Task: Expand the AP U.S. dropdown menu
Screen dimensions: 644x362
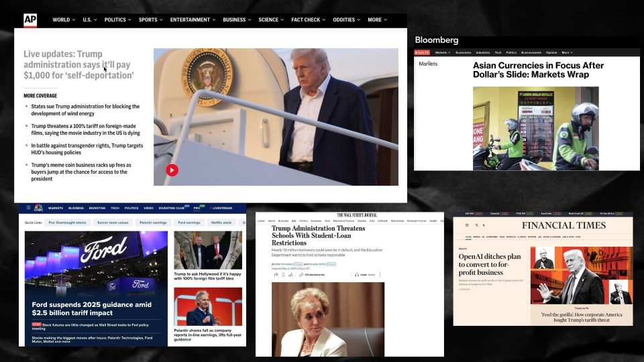Action: coord(89,19)
